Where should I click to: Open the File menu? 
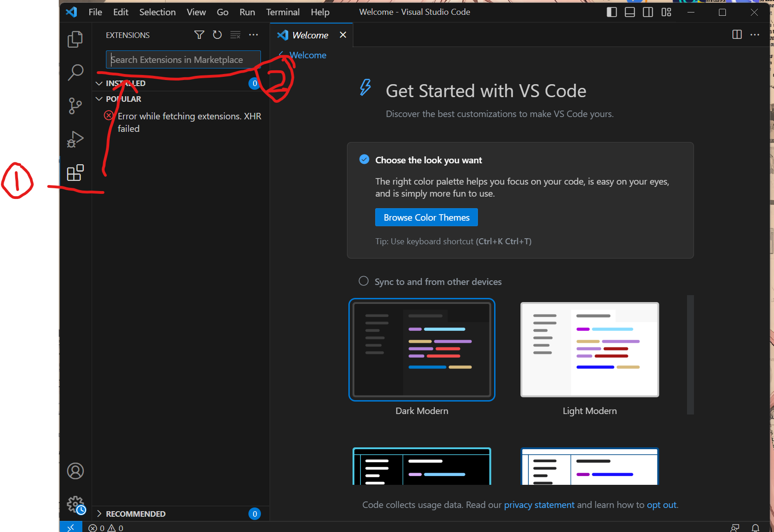tap(95, 12)
